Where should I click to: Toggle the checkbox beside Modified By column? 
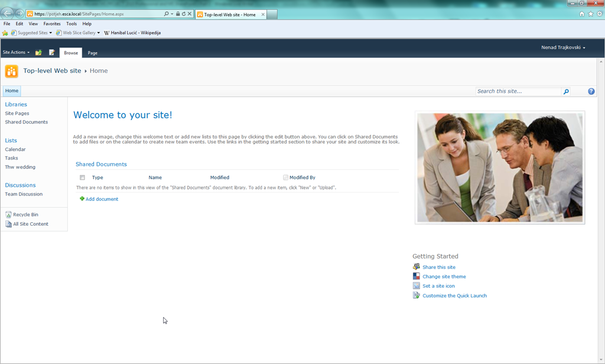(x=285, y=177)
